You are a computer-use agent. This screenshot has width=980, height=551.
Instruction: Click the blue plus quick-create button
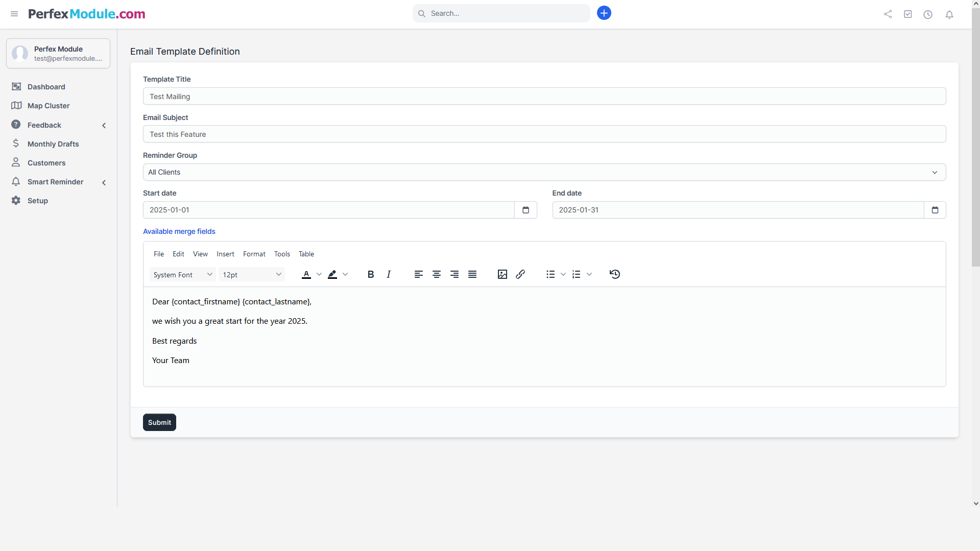tap(604, 13)
